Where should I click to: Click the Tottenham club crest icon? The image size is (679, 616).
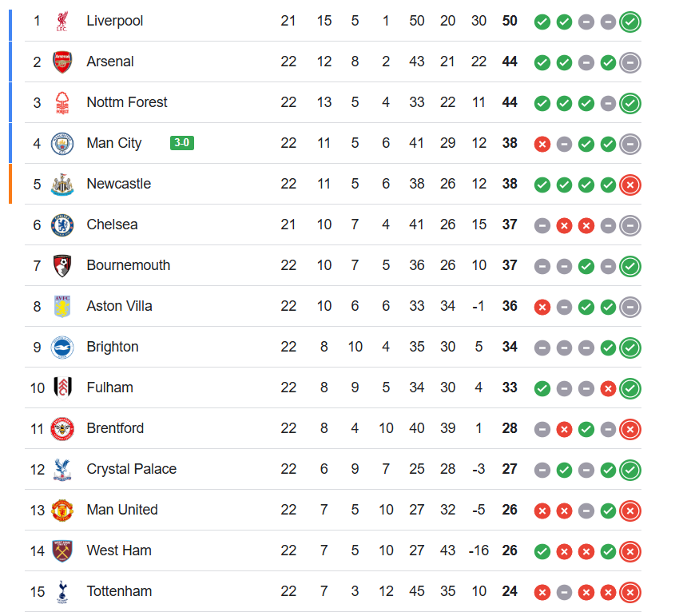(62, 592)
